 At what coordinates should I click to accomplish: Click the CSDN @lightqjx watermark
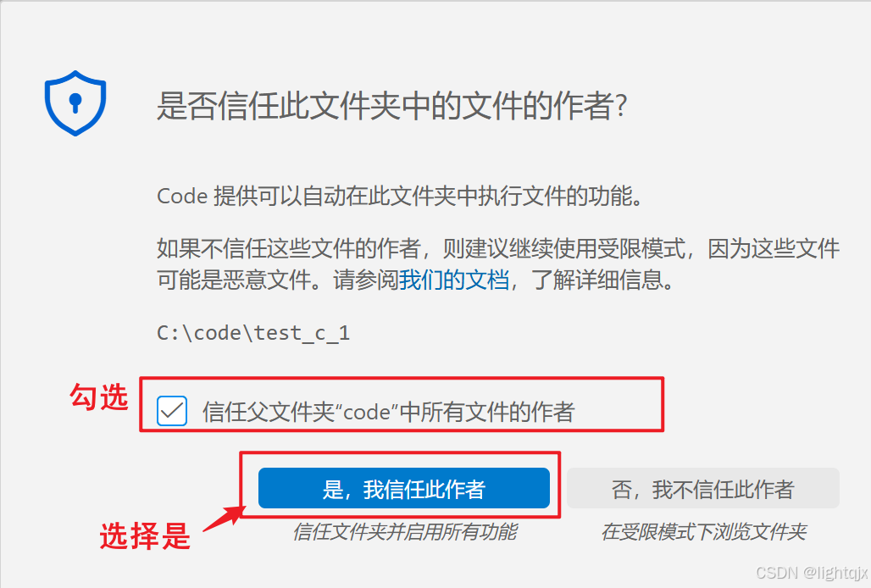pos(812,573)
